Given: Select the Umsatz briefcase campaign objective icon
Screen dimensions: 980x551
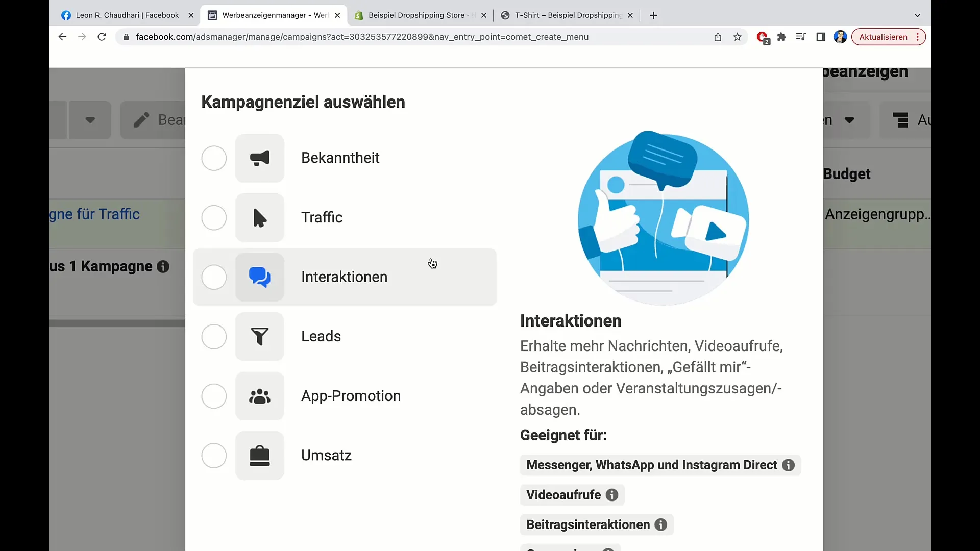Looking at the screenshot, I should (x=259, y=455).
